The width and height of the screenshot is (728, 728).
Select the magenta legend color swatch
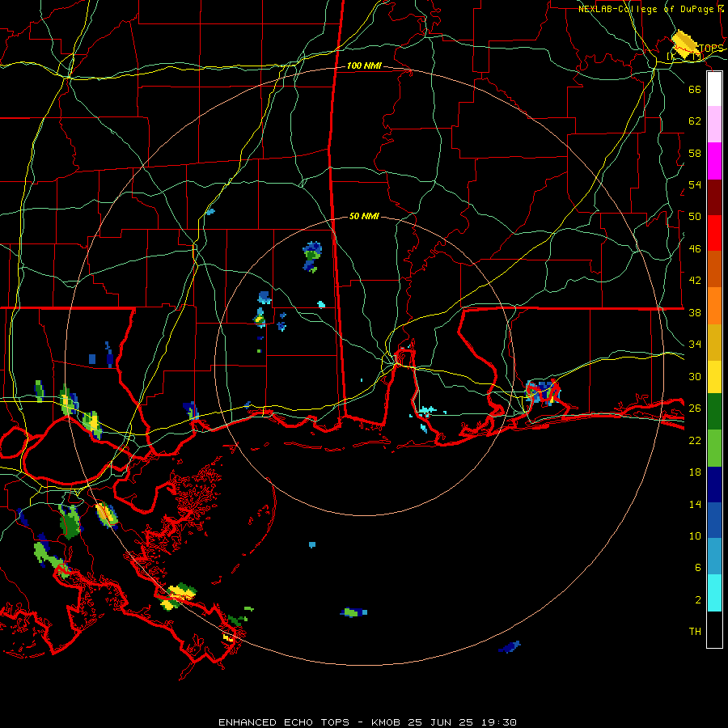(x=714, y=161)
